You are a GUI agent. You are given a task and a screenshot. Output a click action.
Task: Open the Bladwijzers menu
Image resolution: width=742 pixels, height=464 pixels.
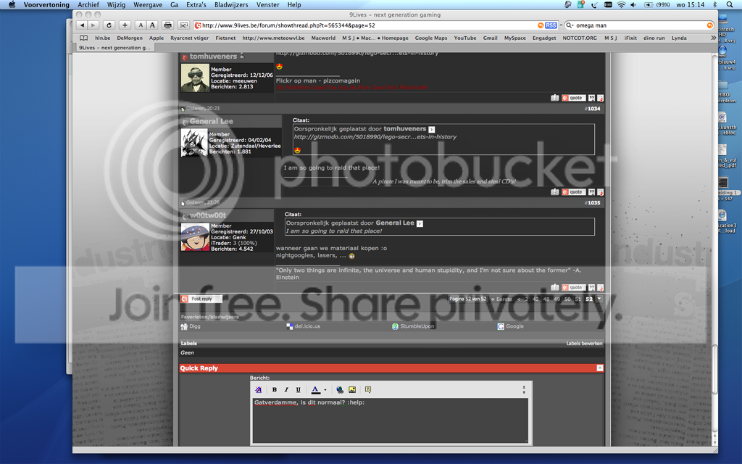coord(231,5)
